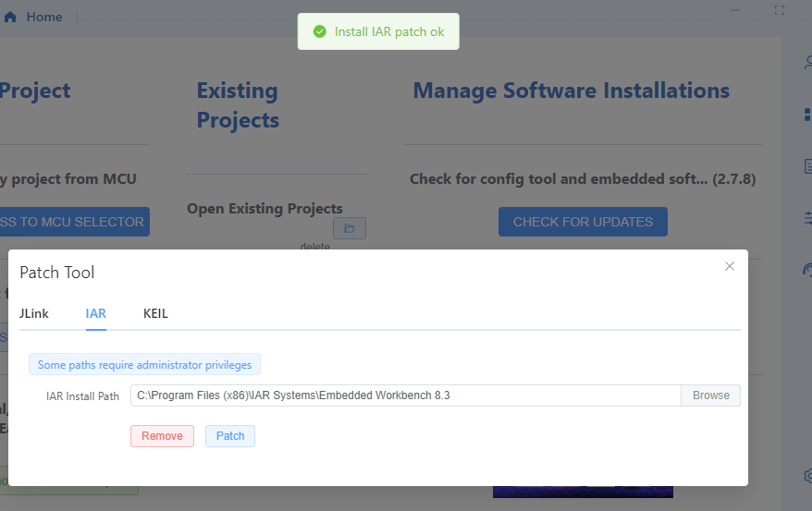Click the ACCESS TO MCU SELECTOR button
812x511 pixels.
74,222
